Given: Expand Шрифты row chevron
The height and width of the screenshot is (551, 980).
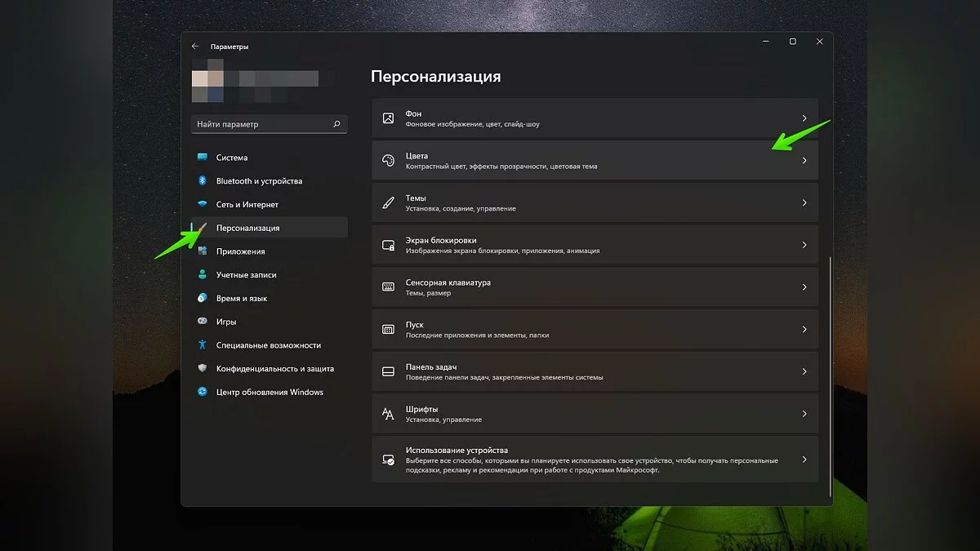Looking at the screenshot, I should pyautogui.click(x=804, y=414).
